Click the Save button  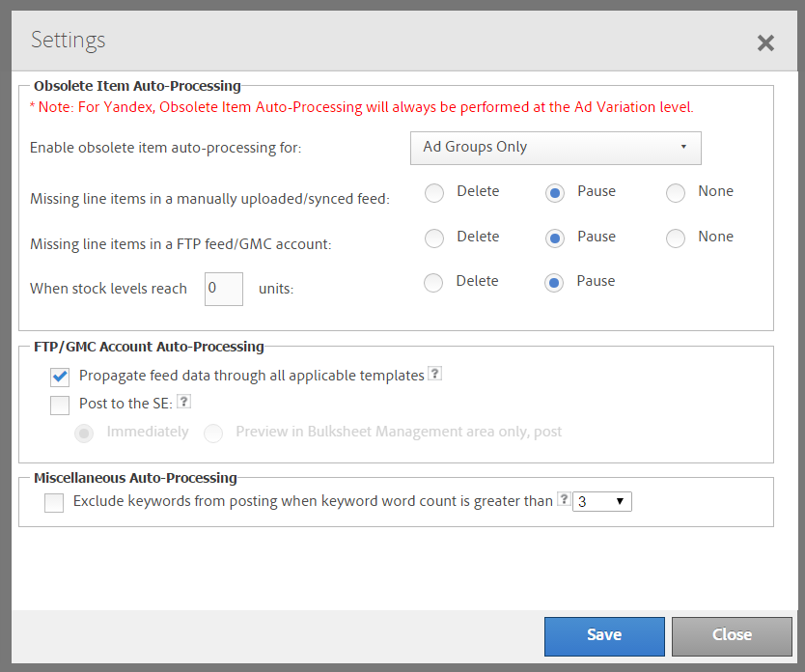pos(604,635)
